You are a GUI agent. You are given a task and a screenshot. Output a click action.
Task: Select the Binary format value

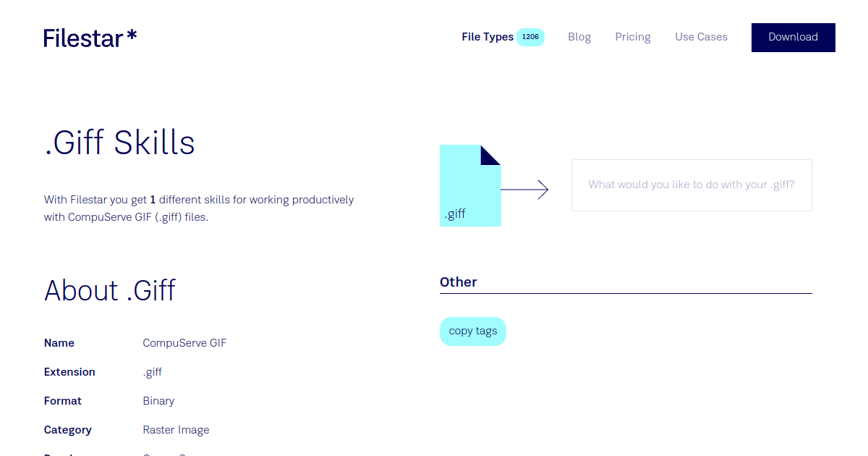click(x=158, y=400)
